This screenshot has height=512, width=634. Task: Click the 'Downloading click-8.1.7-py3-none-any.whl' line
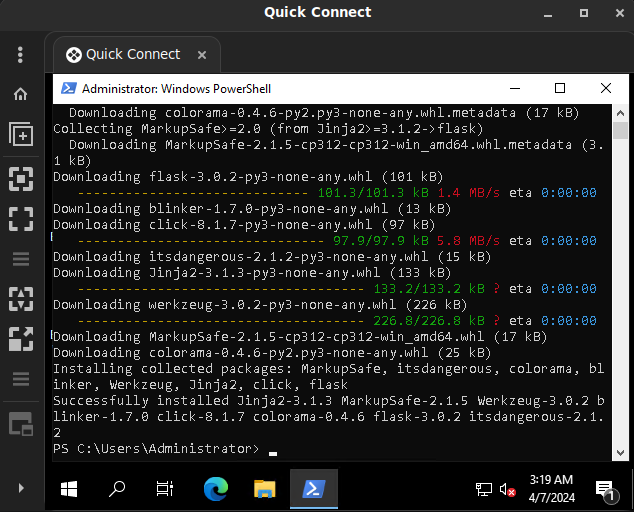(x=244, y=224)
